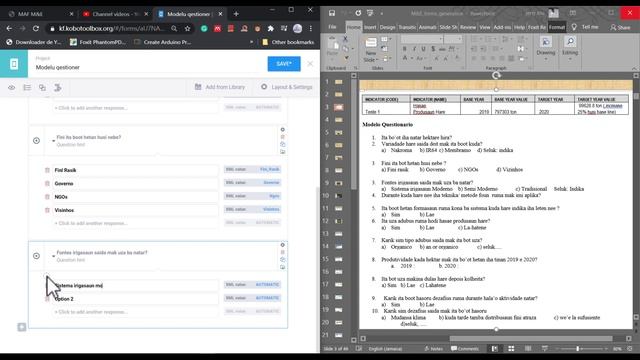Reload the KoboToolbox page
640x360 pixels.
[36, 29]
